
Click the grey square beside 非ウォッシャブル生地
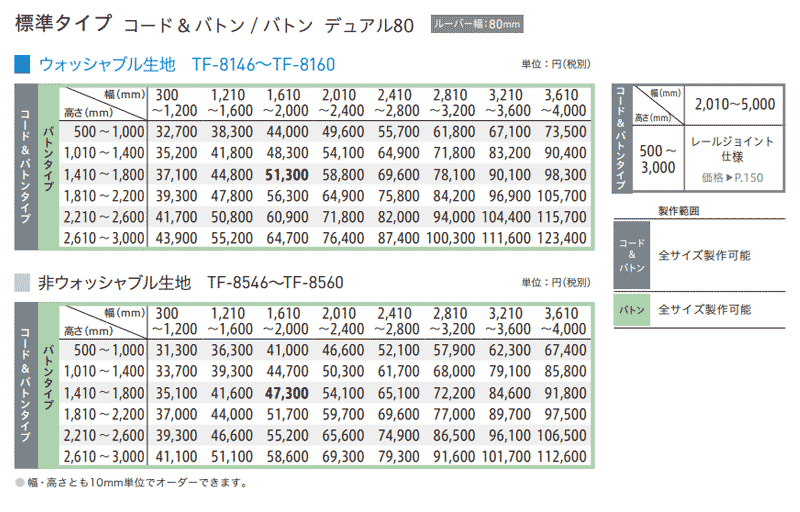pyautogui.click(x=23, y=283)
